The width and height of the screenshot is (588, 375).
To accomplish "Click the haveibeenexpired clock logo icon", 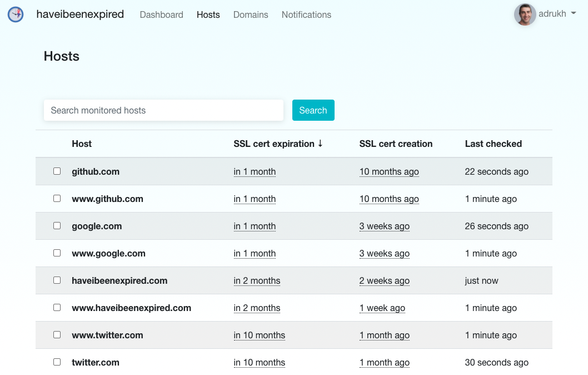I will (16, 14).
